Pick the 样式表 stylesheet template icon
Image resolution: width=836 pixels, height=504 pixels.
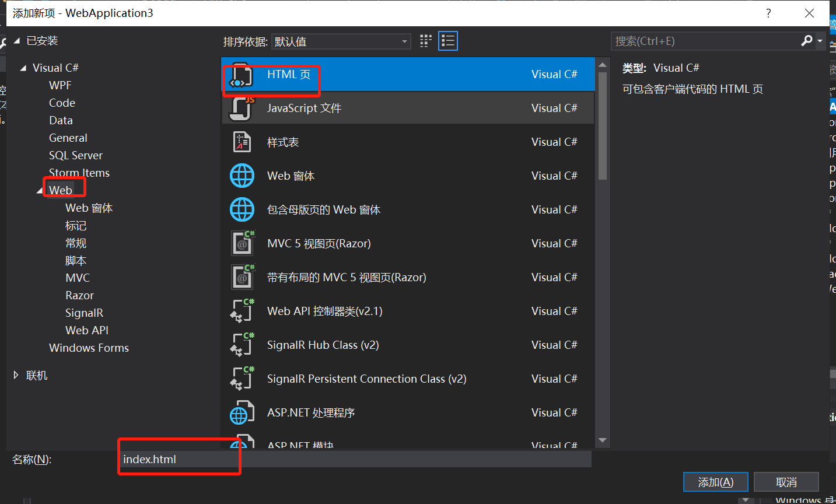coord(242,142)
